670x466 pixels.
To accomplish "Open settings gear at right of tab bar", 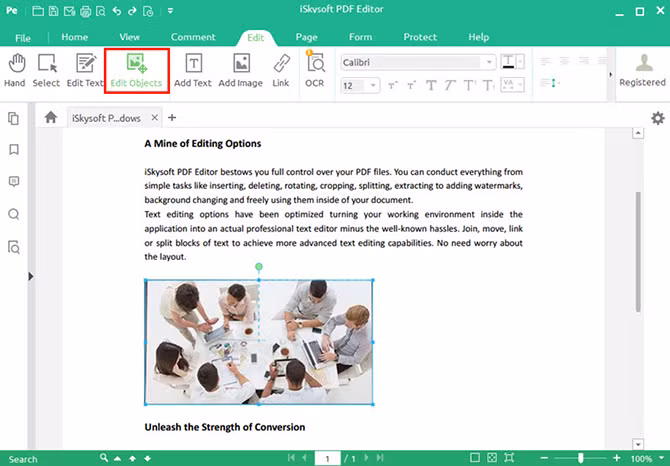I will click(x=657, y=118).
